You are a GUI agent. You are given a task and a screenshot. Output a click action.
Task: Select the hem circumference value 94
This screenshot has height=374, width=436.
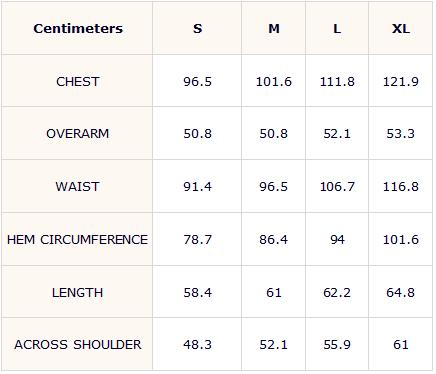(337, 239)
